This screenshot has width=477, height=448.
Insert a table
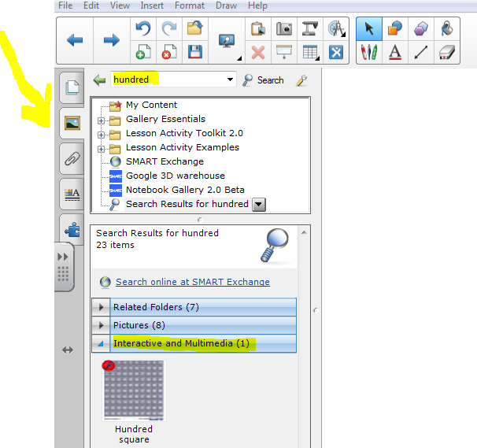click(x=310, y=52)
